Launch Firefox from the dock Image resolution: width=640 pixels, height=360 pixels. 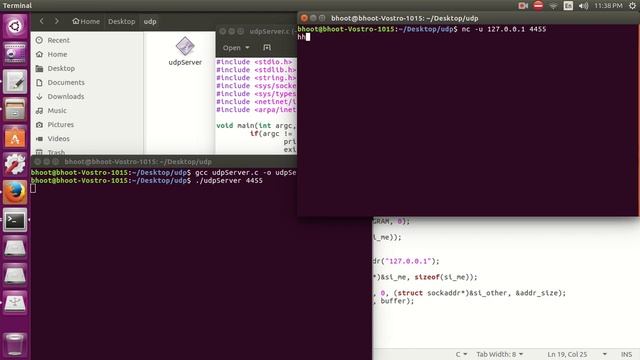pyautogui.click(x=15, y=192)
